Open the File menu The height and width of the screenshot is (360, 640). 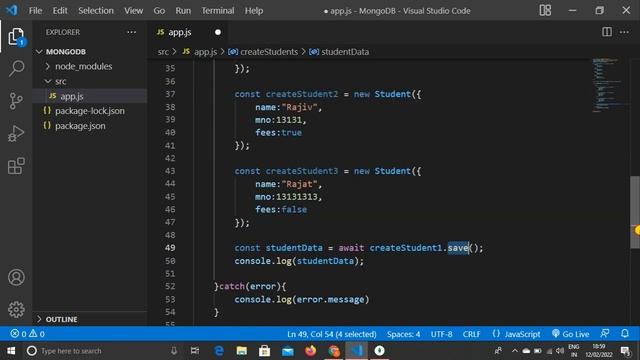pyautogui.click(x=36, y=11)
